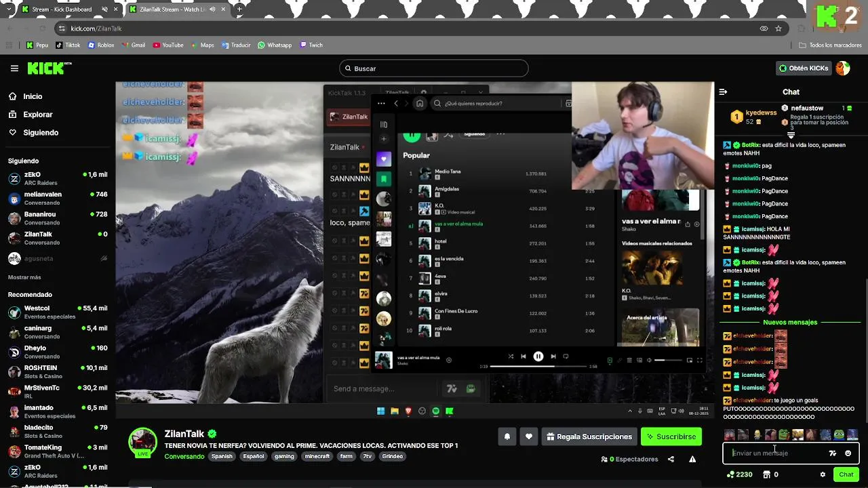
Task: Click the Buscar search field
Action: click(434, 68)
